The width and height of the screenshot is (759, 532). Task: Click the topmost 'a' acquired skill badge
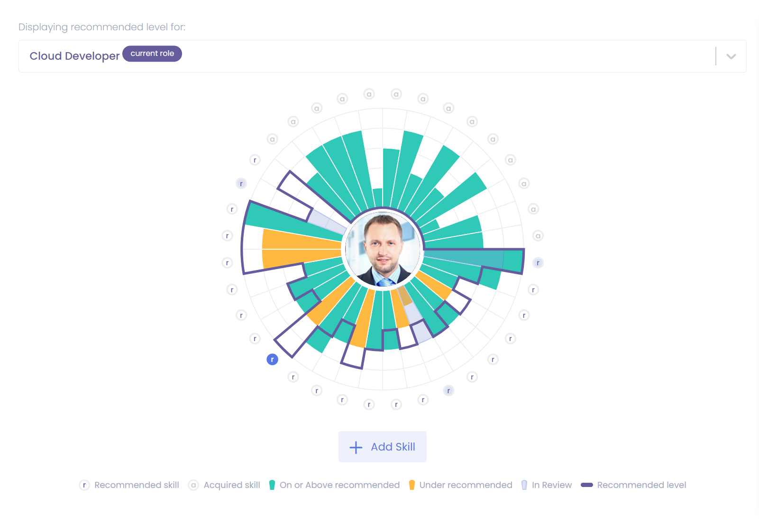(x=369, y=93)
